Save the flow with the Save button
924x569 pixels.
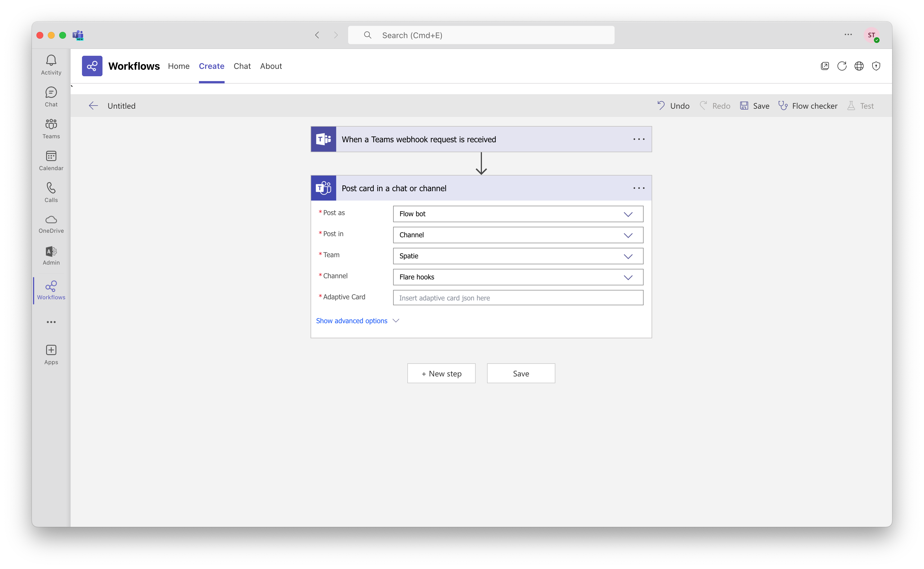click(521, 373)
